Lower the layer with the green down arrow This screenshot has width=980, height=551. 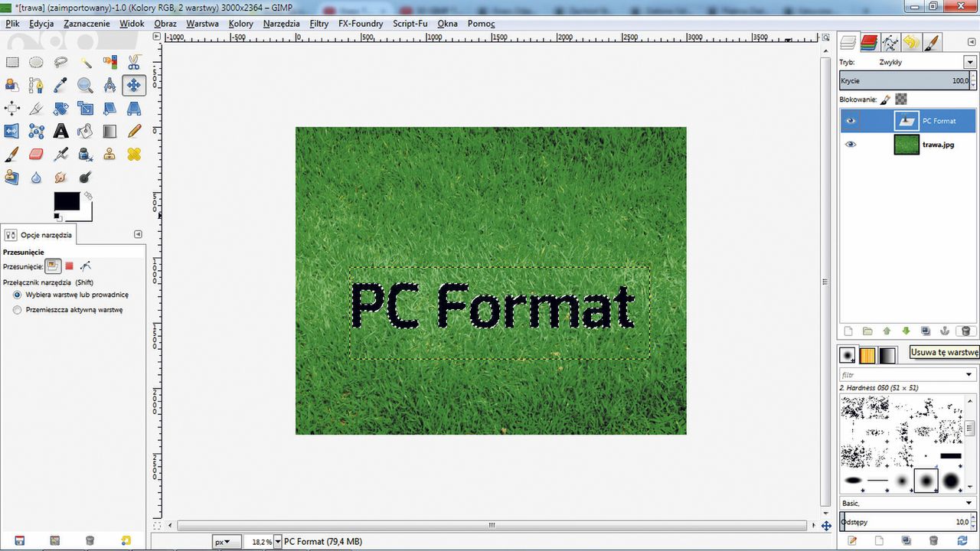pos(906,331)
